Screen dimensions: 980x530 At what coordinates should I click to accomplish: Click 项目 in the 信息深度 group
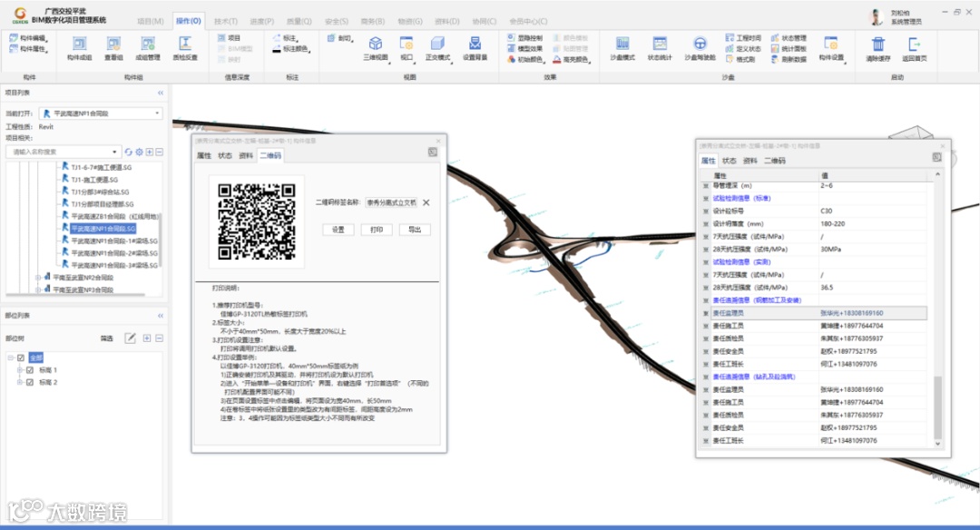pyautogui.click(x=229, y=38)
